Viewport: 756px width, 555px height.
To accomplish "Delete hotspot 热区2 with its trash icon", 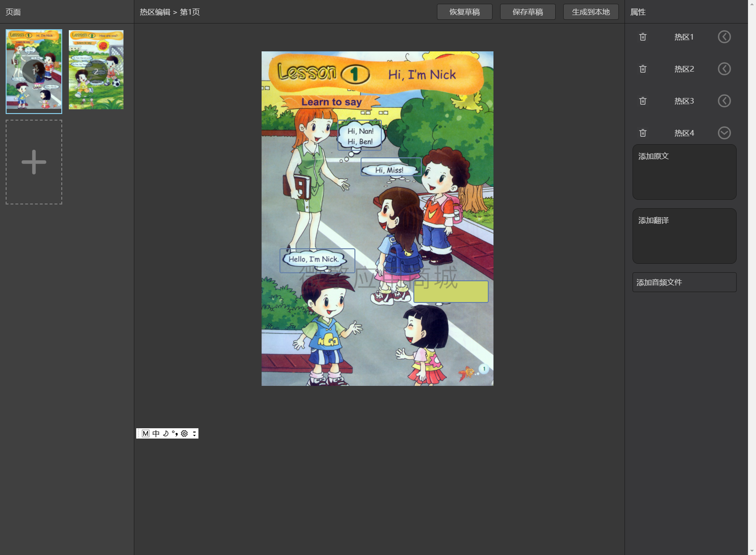I will click(643, 69).
